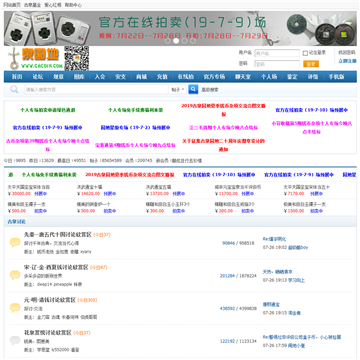Focus the search keyword input field
Viewport: 360px width, 360px height.
pos(96,89)
